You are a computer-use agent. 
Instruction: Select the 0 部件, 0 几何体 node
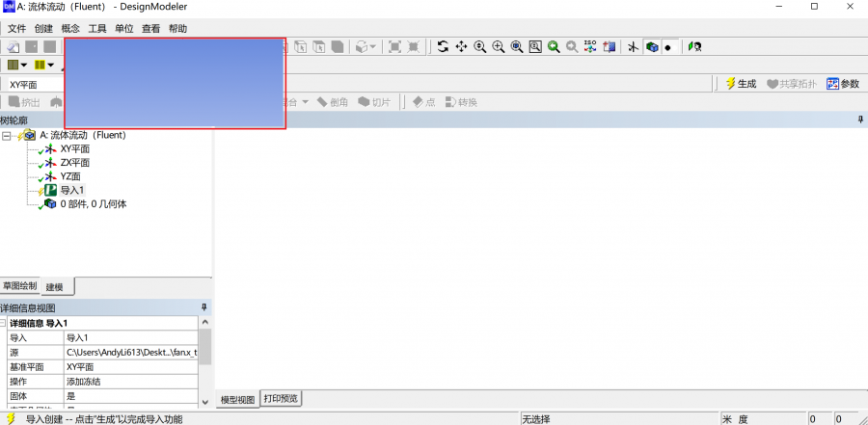point(93,204)
